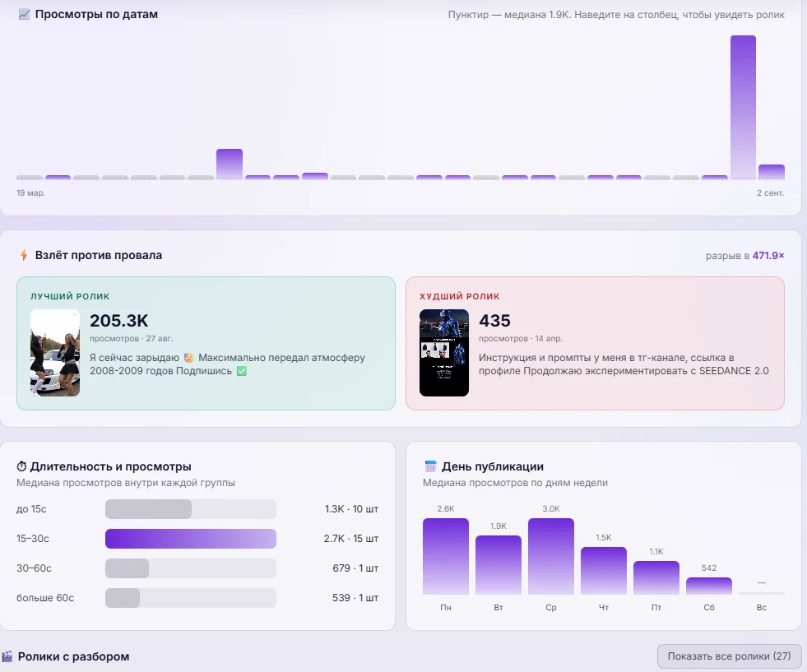The width and height of the screenshot is (807, 672).
Task: Click the "471.9×" gap value
Action: [x=768, y=255]
